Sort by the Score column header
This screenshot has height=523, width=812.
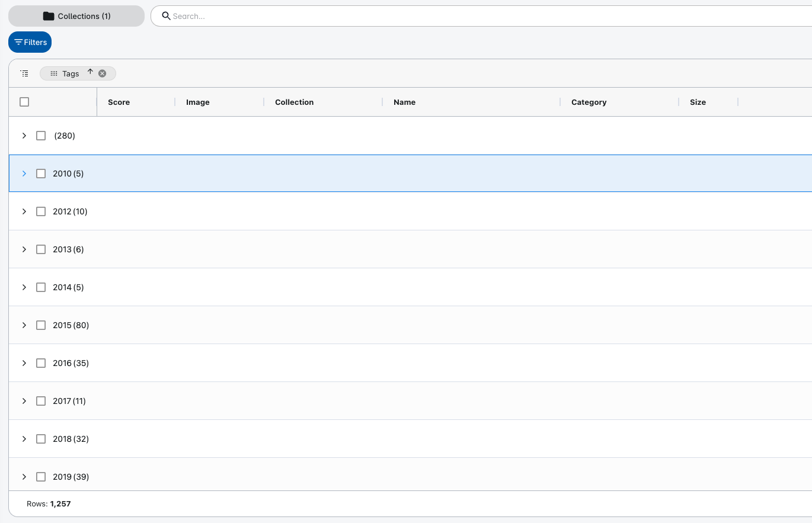119,102
